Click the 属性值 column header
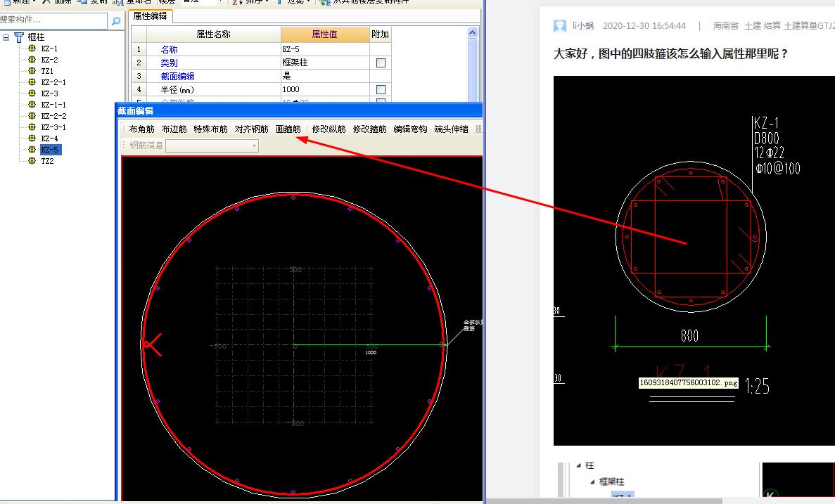The image size is (835, 504). click(325, 34)
